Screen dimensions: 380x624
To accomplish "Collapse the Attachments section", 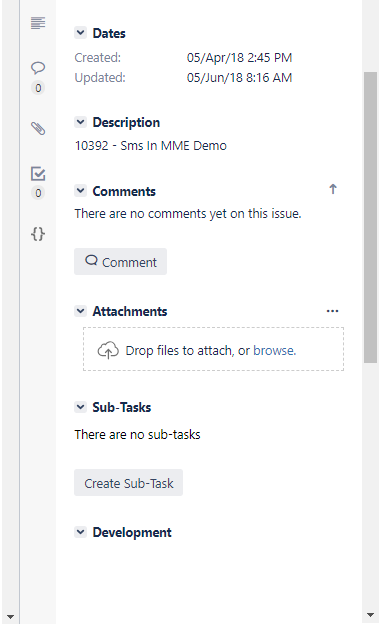I will tap(80, 311).
